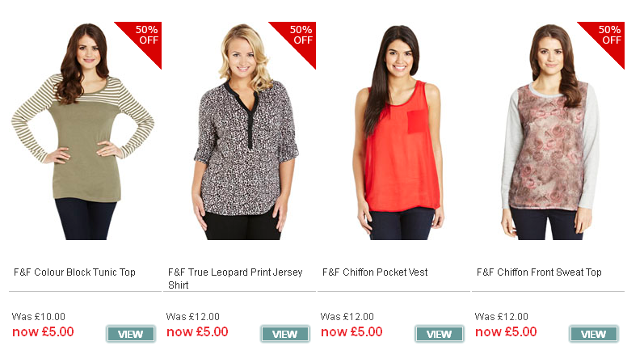The width and height of the screenshot is (644, 346).
Task: Select the floral chiffon sweat top photo
Action: pos(550,132)
